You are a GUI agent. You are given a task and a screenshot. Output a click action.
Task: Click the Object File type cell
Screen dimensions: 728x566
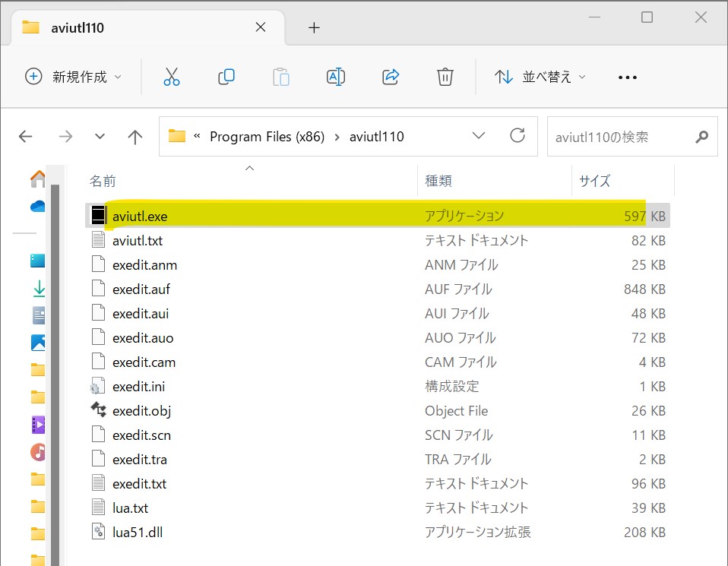(x=456, y=411)
